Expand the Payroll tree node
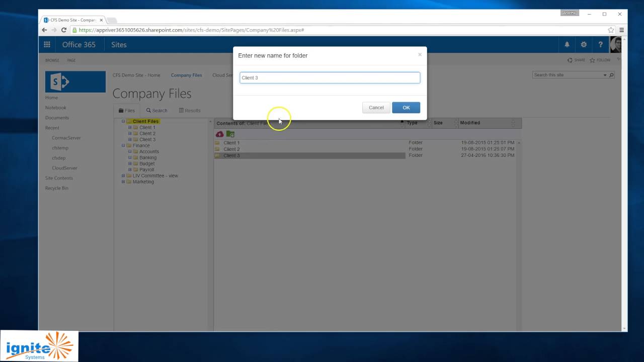This screenshot has height=362, width=644. 130,169
